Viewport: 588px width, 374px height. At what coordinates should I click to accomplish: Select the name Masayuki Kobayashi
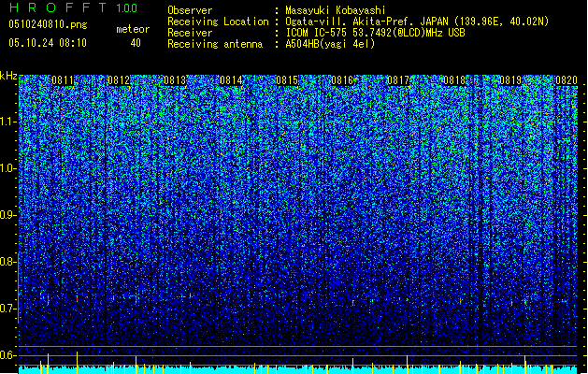pyautogui.click(x=336, y=10)
